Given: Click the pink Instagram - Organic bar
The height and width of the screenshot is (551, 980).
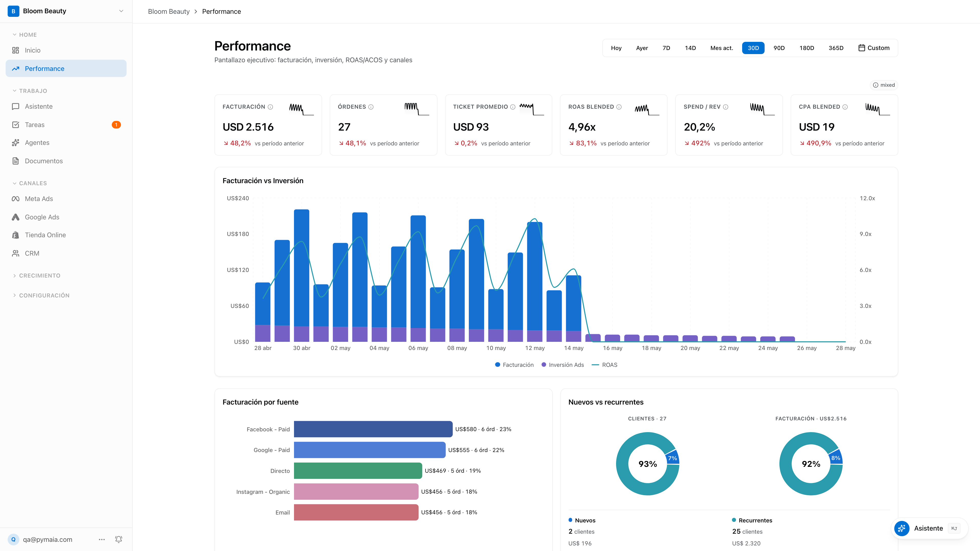Looking at the screenshot, I should (356, 492).
